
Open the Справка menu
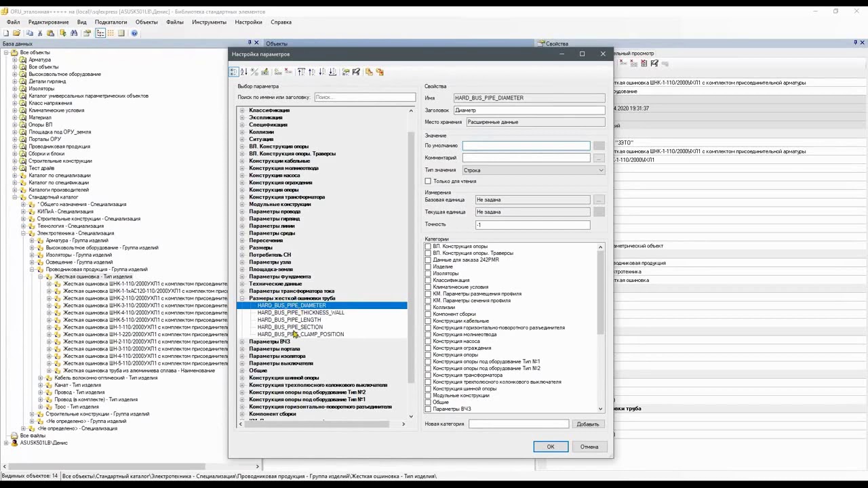(x=281, y=22)
